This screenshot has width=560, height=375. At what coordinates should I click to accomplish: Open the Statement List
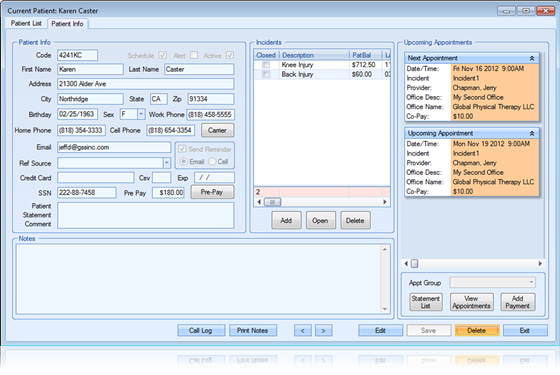pos(426,302)
